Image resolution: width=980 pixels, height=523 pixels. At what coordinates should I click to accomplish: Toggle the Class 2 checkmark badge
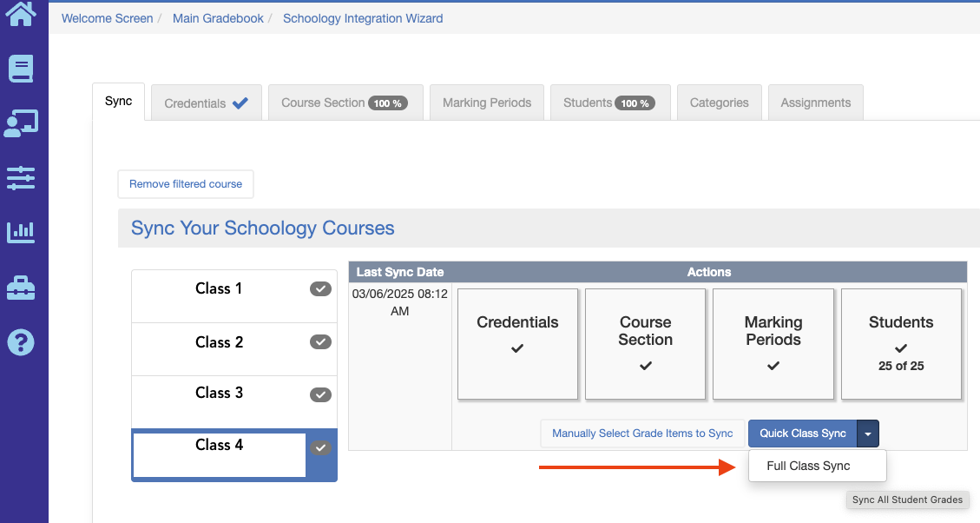pyautogui.click(x=321, y=342)
